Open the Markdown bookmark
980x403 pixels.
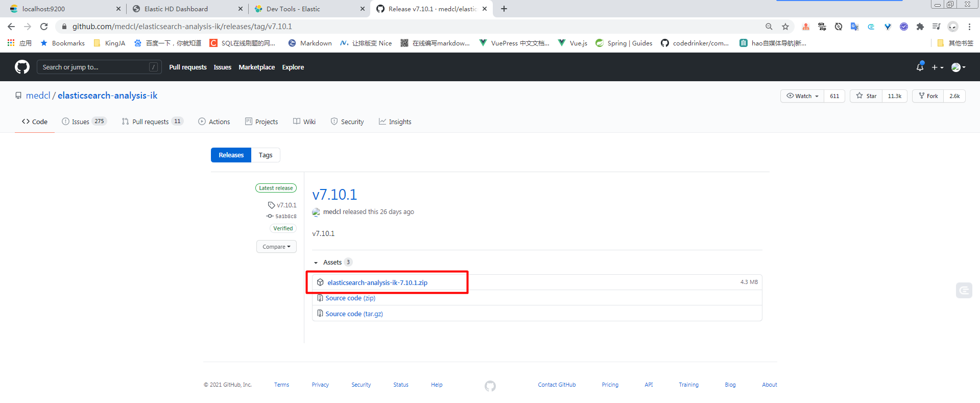click(310, 43)
